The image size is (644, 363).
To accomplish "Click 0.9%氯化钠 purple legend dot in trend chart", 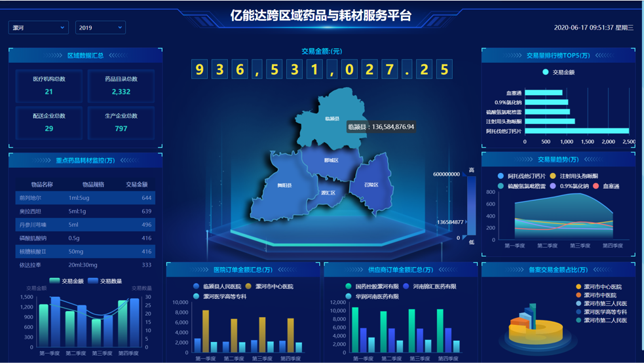I will (x=553, y=186).
